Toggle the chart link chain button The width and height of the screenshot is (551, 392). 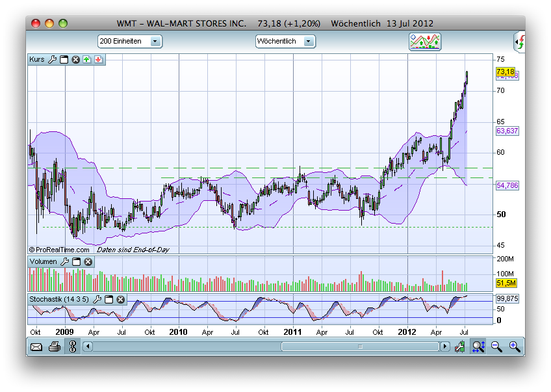pos(73,346)
